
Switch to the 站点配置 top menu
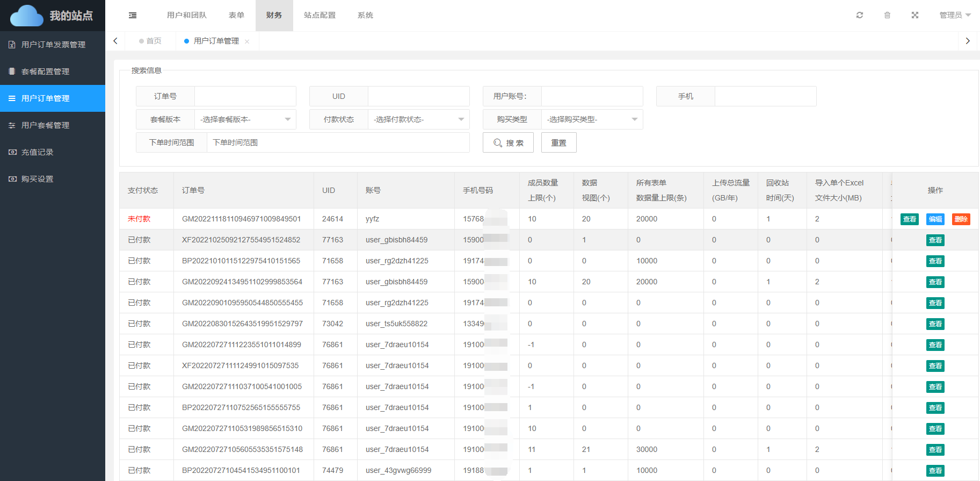point(320,15)
